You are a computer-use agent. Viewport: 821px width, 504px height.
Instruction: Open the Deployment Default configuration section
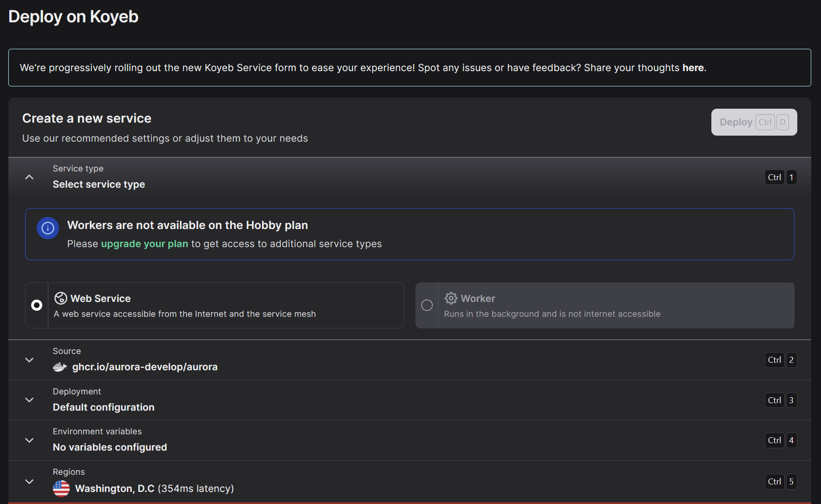pyautogui.click(x=104, y=407)
